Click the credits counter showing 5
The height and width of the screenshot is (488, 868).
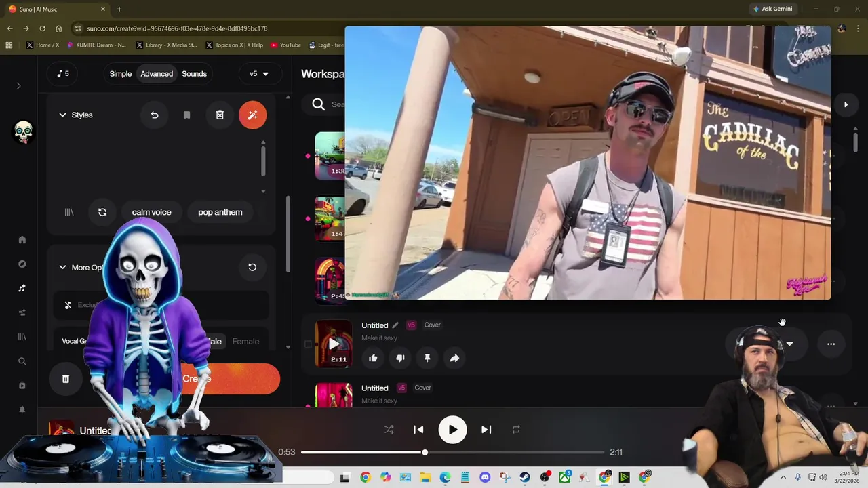(x=63, y=74)
